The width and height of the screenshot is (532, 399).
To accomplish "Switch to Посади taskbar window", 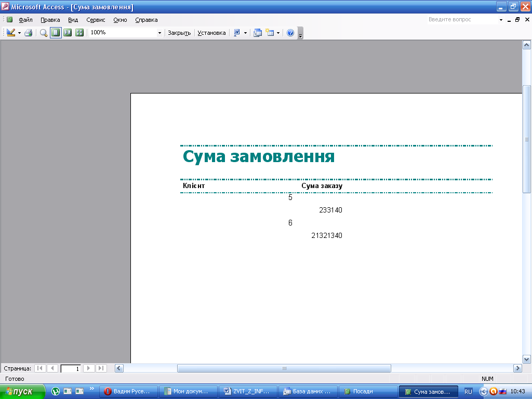I will point(368,391).
